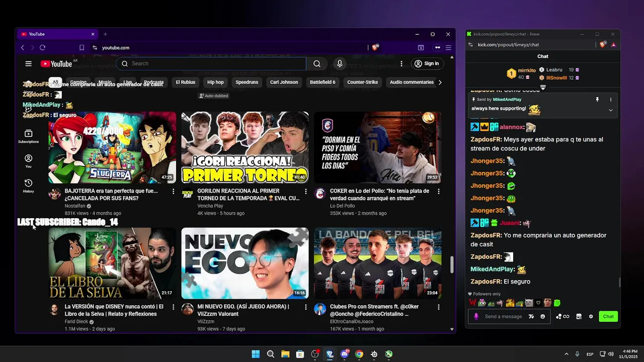Unpin the pinned MikedAndPlay message
This screenshot has height=362, width=644.
click(597, 100)
